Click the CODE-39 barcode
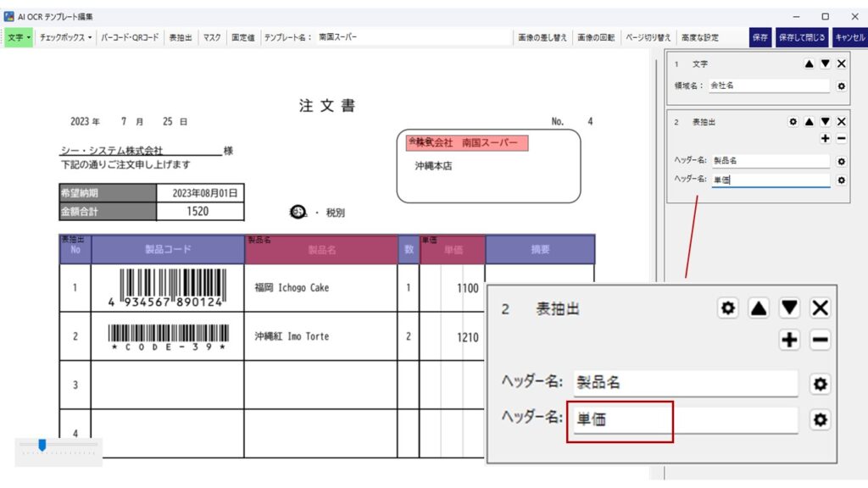This screenshot has width=868, height=488. coord(169,337)
